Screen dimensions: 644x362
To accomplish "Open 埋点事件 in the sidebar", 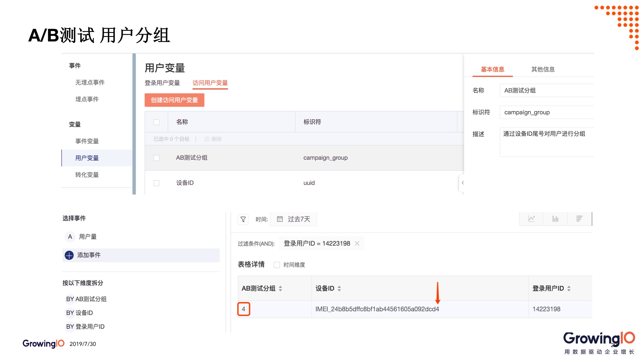I will point(87,99).
